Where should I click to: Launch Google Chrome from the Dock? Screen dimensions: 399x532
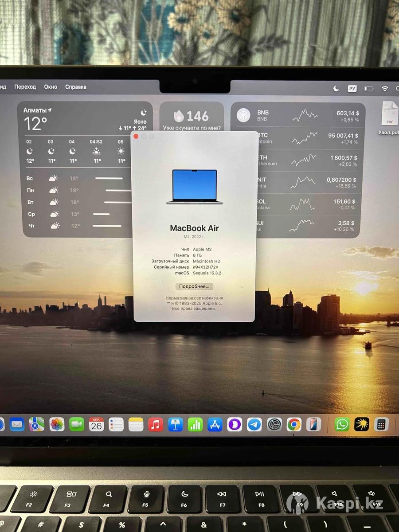[x=294, y=424]
